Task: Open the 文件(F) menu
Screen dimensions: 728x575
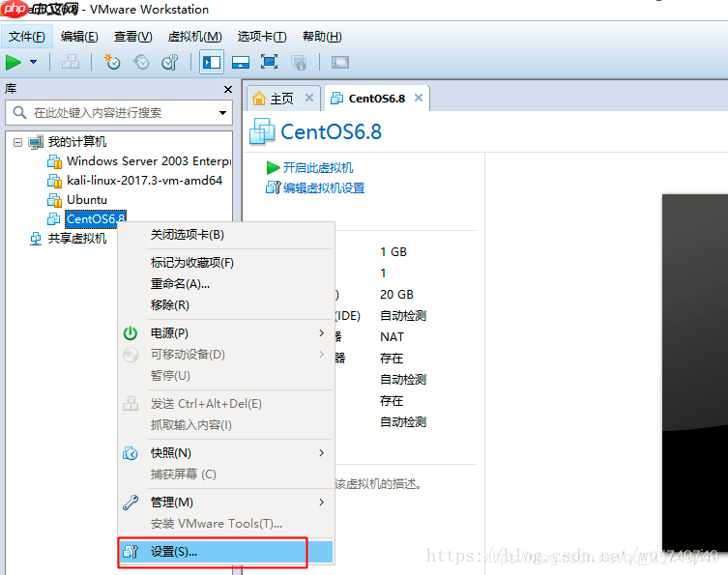Action: click(x=26, y=37)
